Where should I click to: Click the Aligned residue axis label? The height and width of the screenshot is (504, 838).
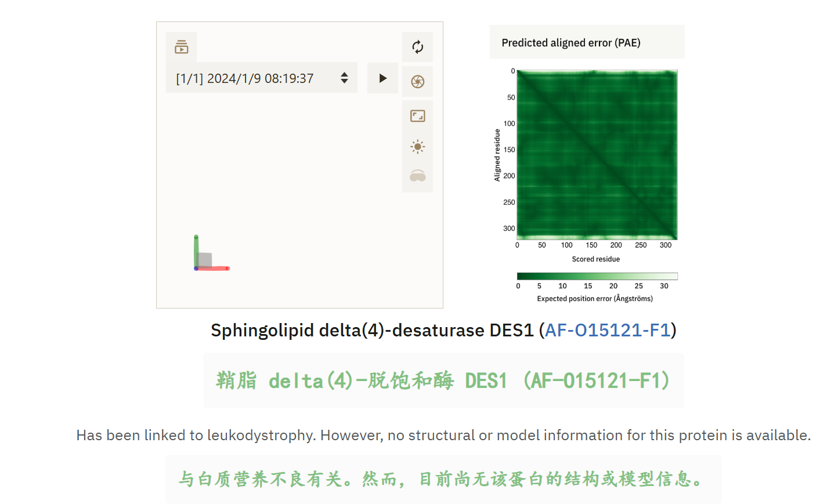point(497,155)
